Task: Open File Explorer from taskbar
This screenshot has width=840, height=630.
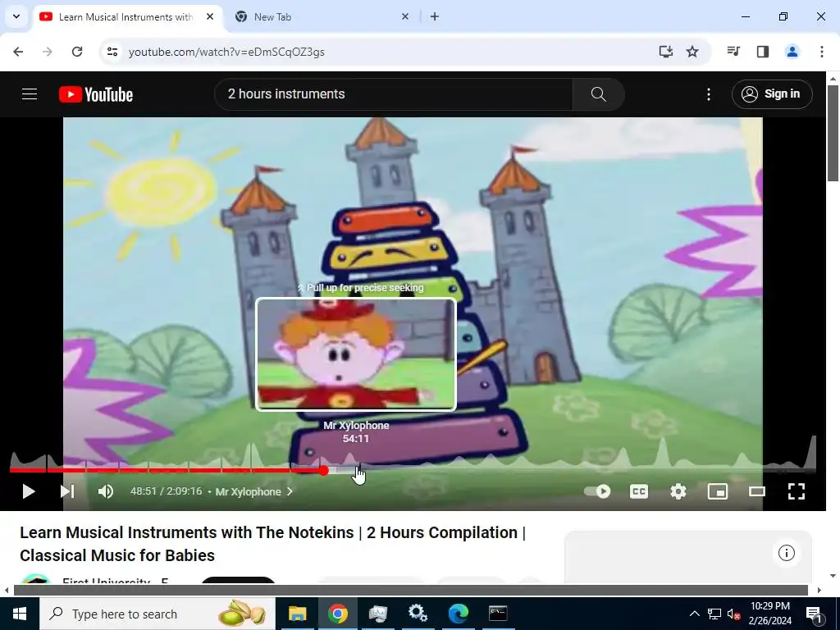Action: (x=297, y=614)
